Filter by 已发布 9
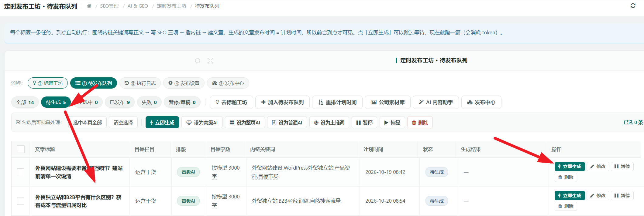The image size is (644, 216). [120, 102]
